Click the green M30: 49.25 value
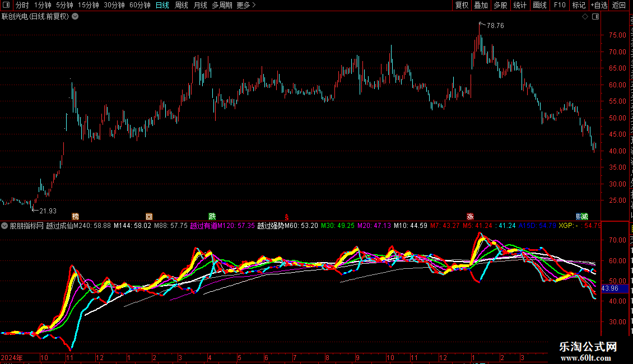Screen dimensions: 633x364 click(x=337, y=226)
